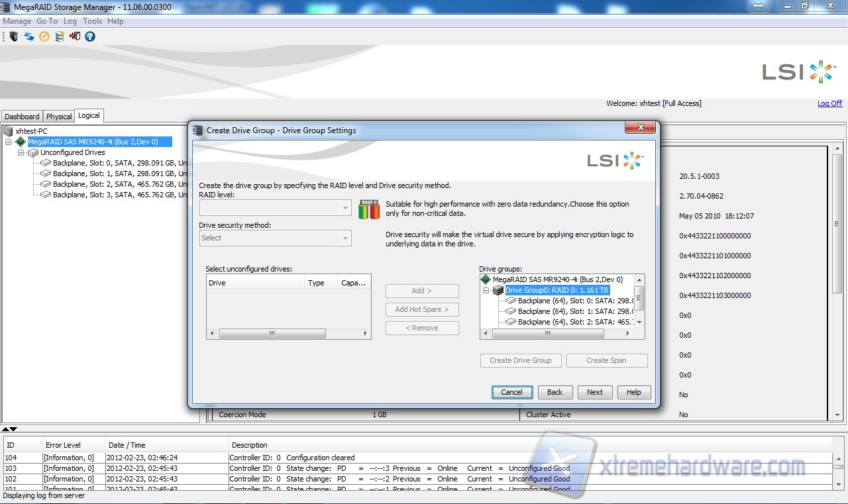Click the yellow gauge toolbar icon
848x504 pixels.
pos(44,36)
